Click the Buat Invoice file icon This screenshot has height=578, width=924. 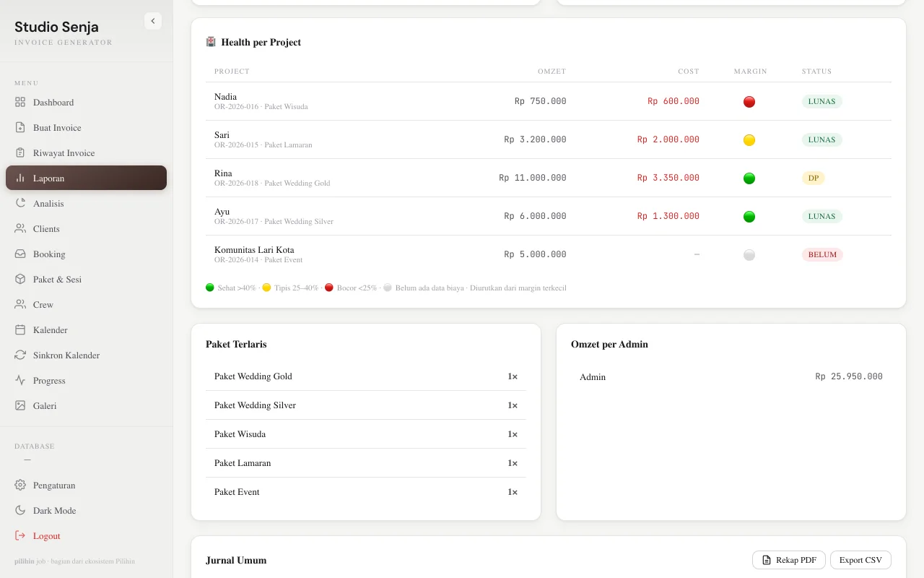coord(20,128)
